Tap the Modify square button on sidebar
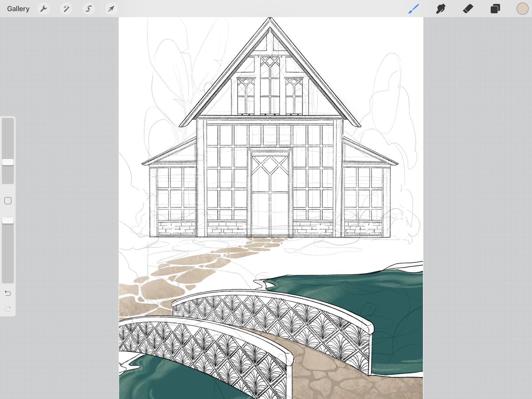 point(8,201)
